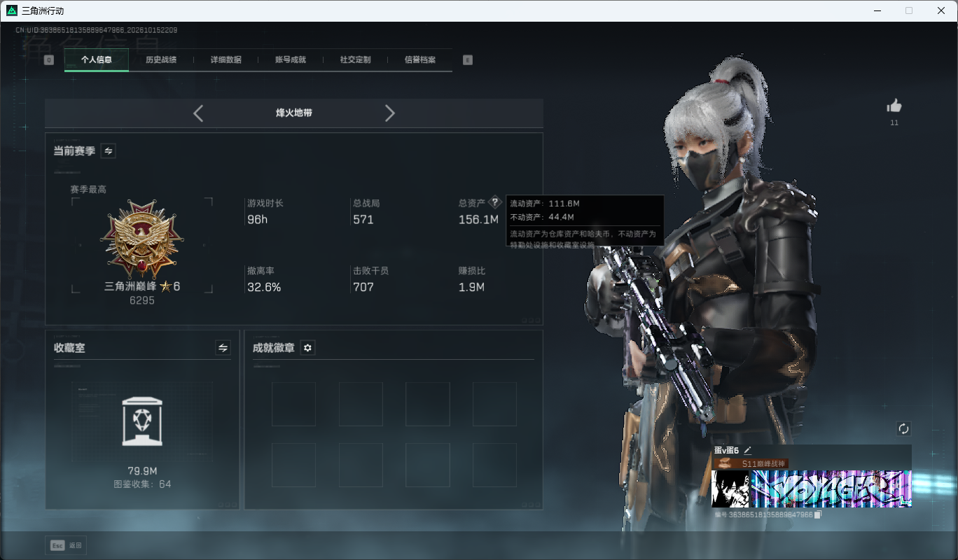Screen dimensions: 958x560
Task: Open the 信誉档案 tab
Action: click(420, 60)
